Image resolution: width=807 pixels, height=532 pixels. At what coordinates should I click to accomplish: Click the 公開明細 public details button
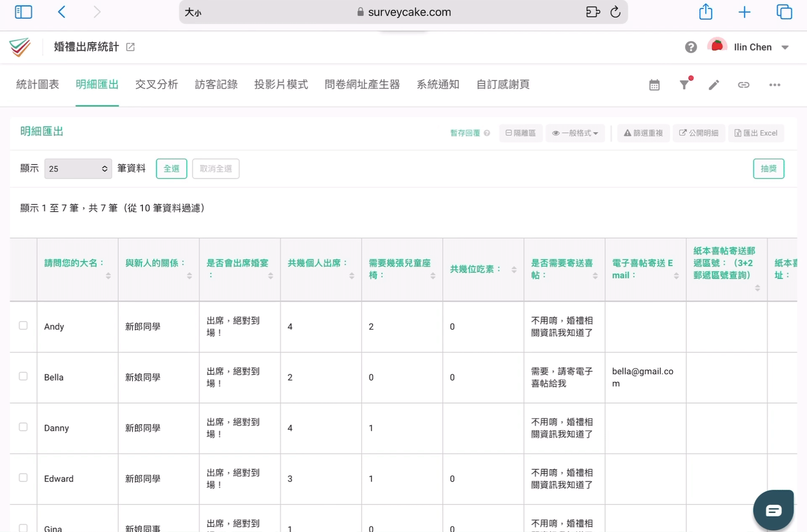pos(699,133)
